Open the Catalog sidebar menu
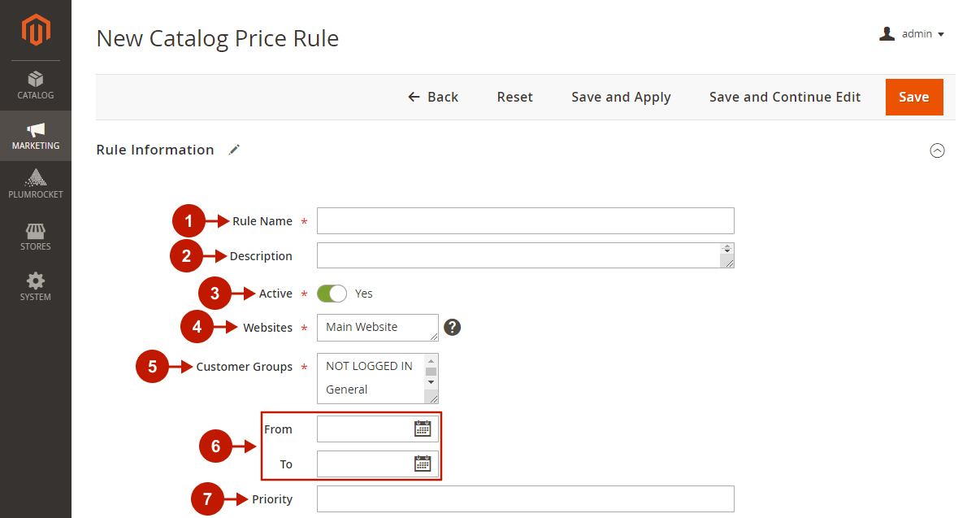 tap(36, 85)
